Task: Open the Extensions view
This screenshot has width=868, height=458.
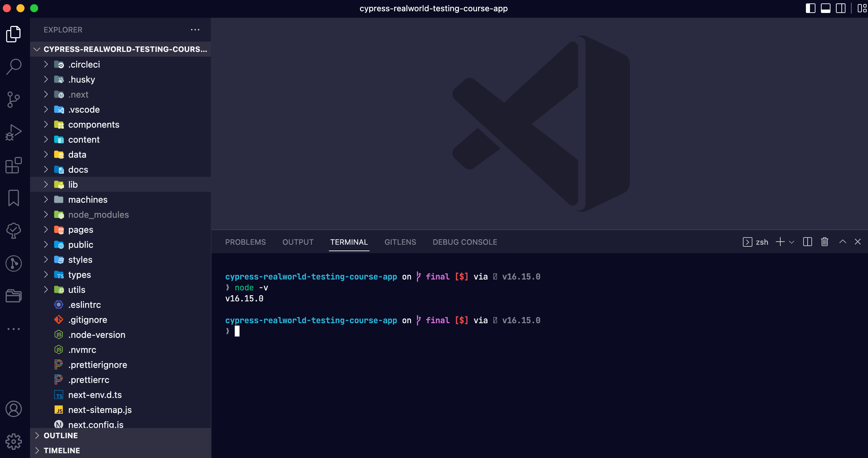Action: click(x=14, y=166)
